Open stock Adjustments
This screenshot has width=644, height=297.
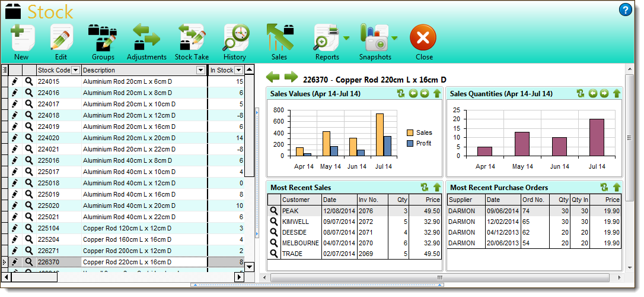tap(146, 37)
